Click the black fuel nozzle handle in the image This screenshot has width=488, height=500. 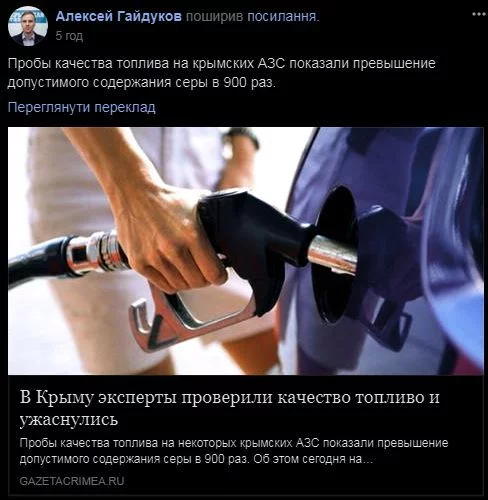pyautogui.click(x=253, y=233)
